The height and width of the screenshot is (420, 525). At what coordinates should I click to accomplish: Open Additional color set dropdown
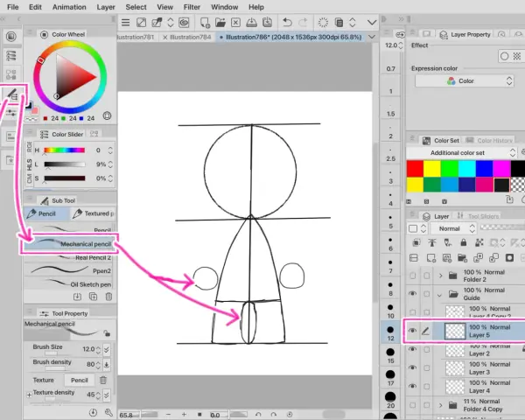click(461, 153)
